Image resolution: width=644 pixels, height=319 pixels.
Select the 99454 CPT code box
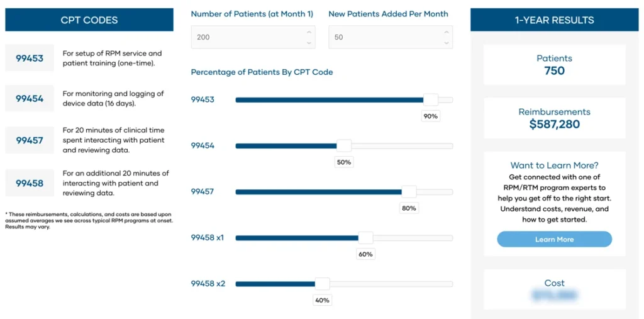pyautogui.click(x=30, y=99)
